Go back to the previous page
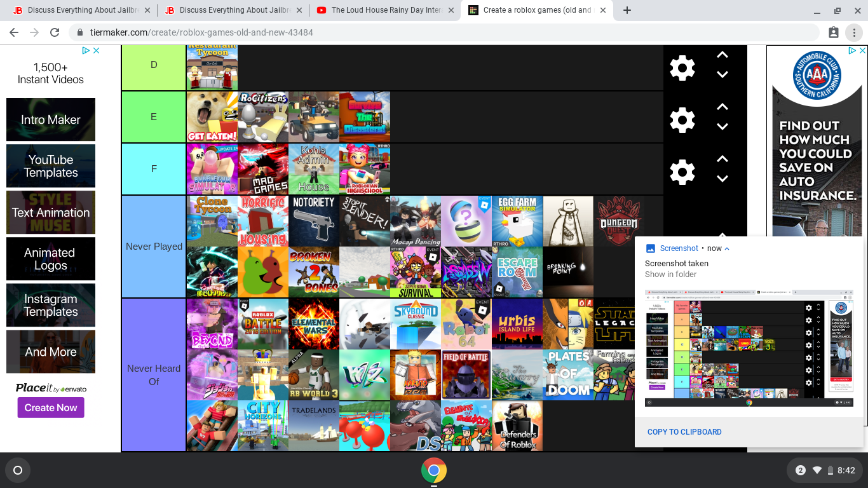This screenshot has width=868, height=488. 14,32
